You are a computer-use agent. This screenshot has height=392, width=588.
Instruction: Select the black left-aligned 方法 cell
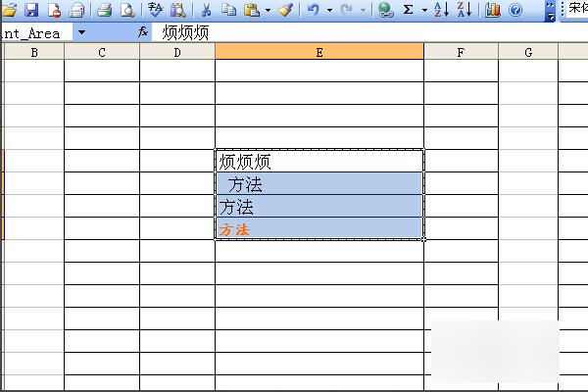[x=319, y=206]
